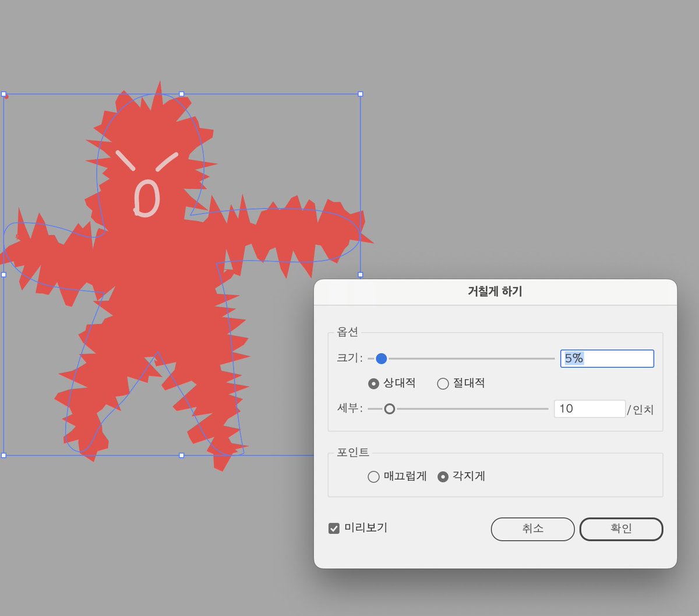Click the 세부 detail field showing 10
The image size is (699, 616).
tap(589, 409)
